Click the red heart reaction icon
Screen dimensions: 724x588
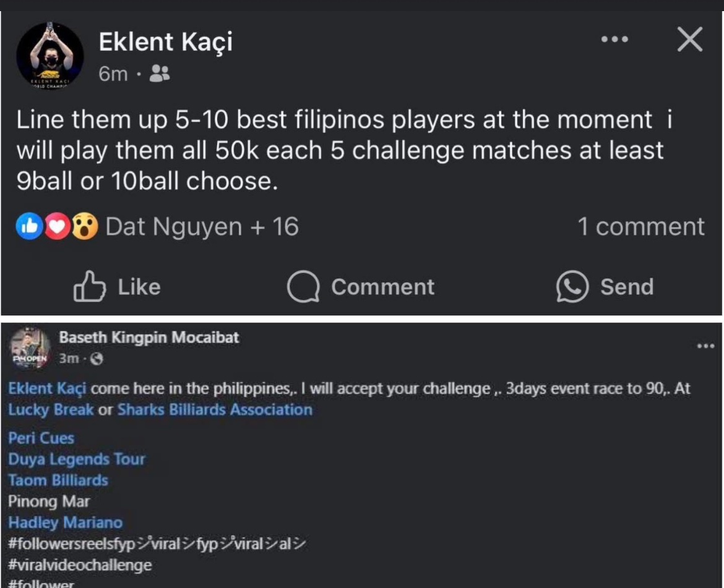(x=58, y=227)
